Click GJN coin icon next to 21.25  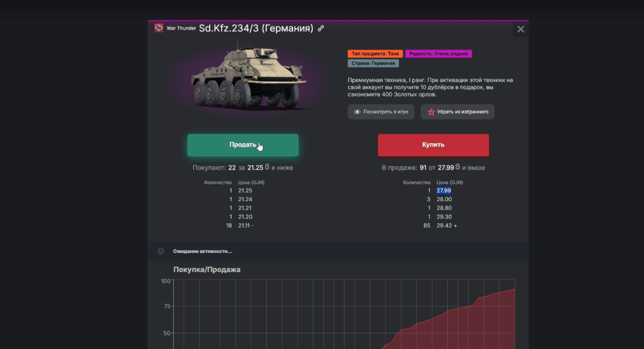click(x=267, y=167)
